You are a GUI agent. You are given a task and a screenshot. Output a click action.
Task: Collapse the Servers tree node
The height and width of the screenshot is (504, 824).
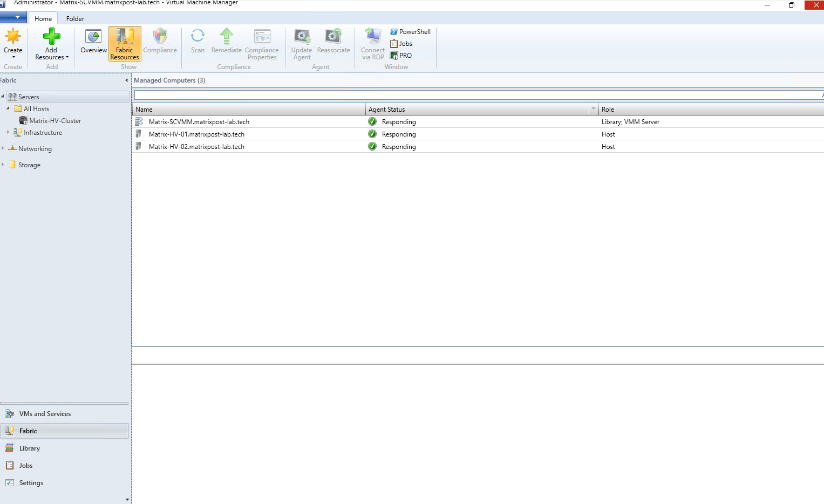point(3,97)
